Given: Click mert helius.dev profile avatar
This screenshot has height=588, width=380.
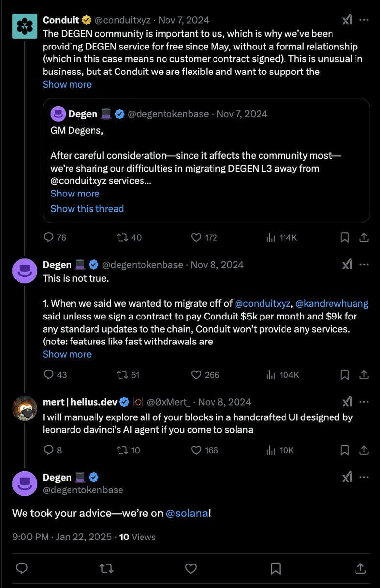Looking at the screenshot, I should pos(24,408).
